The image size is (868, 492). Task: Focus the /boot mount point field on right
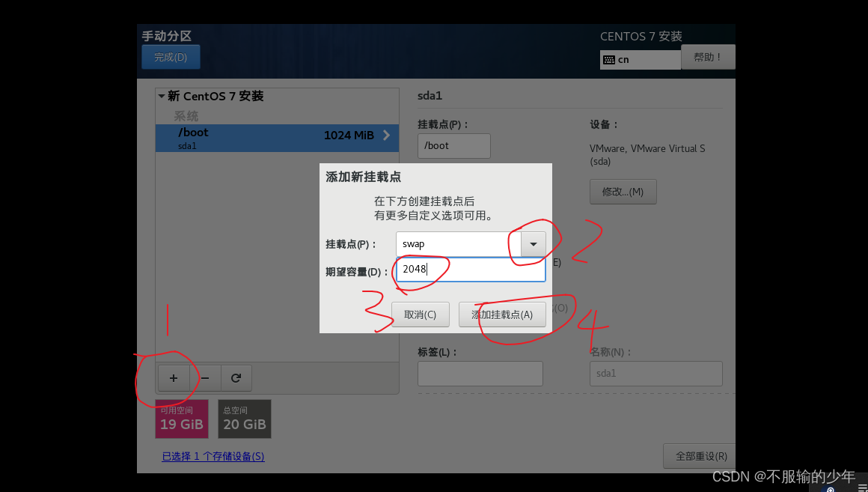point(454,146)
